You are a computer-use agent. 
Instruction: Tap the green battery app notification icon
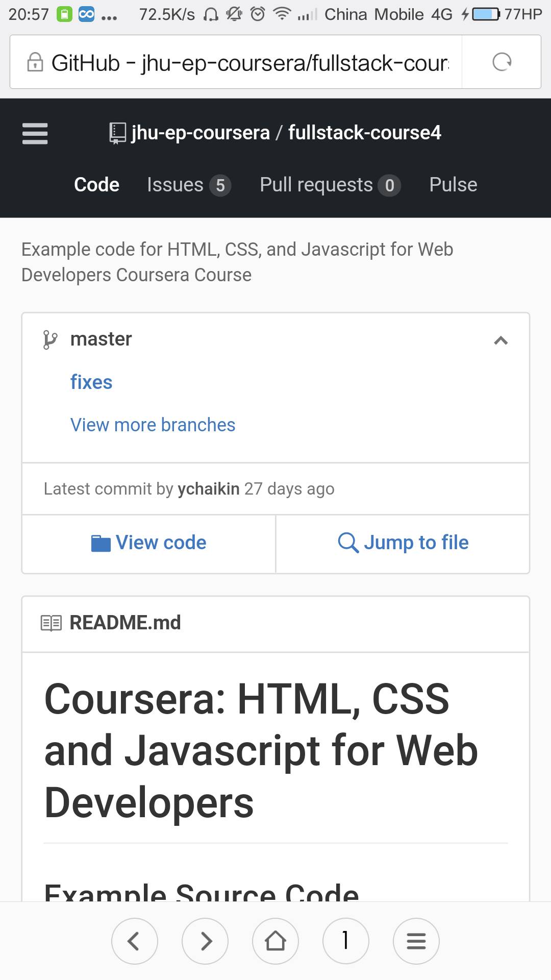coord(64,14)
